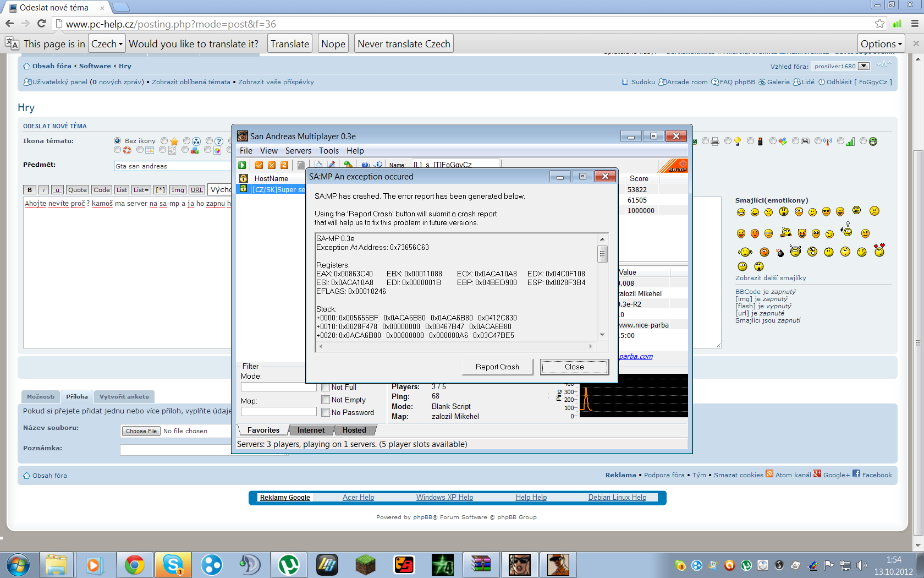Click the Close button in crash dialog
The width and height of the screenshot is (924, 578).
coord(574,367)
